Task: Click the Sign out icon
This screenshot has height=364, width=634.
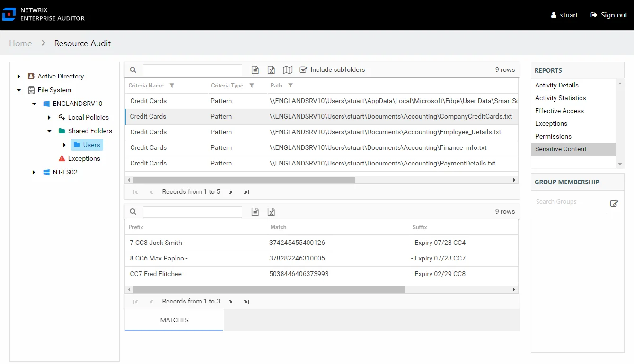Action: pyautogui.click(x=594, y=15)
